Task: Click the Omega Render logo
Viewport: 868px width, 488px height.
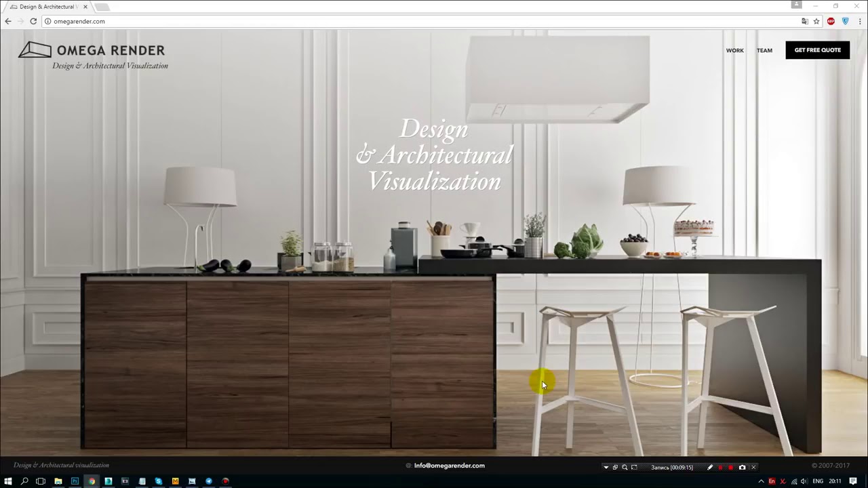Action: pos(93,56)
